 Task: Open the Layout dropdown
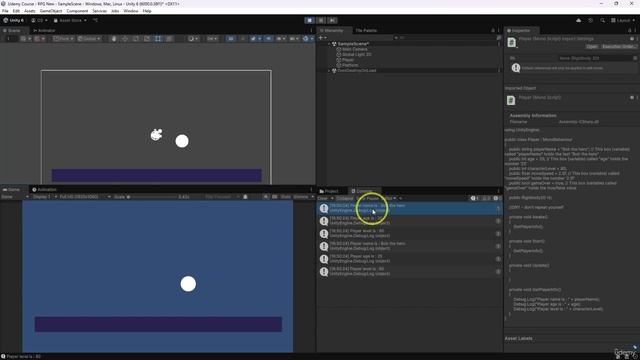[x=623, y=20]
